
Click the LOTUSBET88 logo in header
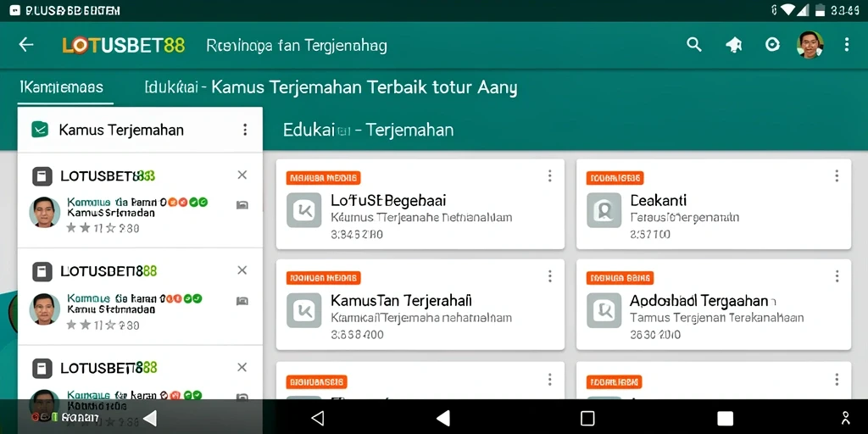124,46
